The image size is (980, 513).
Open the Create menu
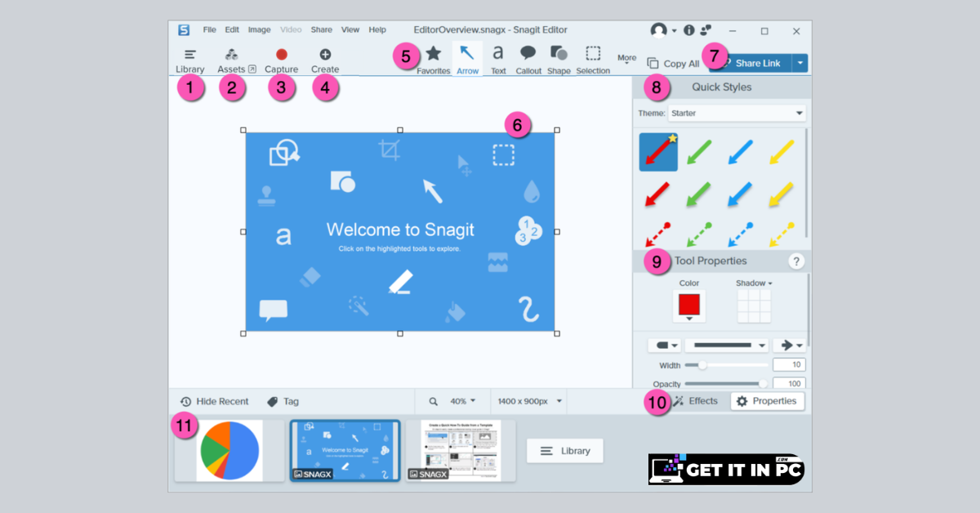point(325,61)
